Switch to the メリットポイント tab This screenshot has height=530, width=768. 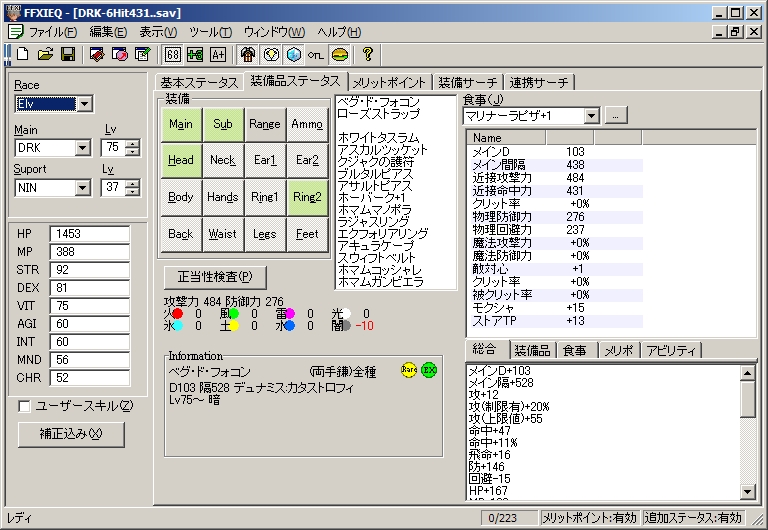(x=390, y=83)
